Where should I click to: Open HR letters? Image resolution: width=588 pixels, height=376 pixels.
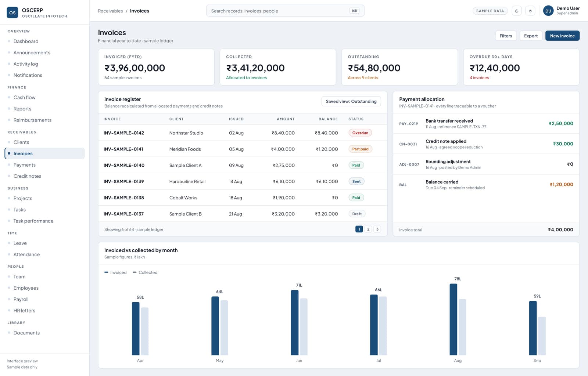[44, 311]
